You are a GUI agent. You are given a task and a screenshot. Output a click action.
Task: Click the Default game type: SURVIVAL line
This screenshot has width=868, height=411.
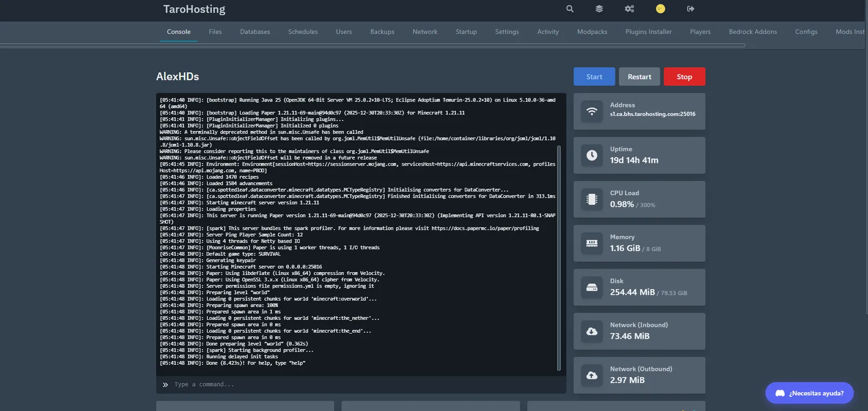pos(220,254)
